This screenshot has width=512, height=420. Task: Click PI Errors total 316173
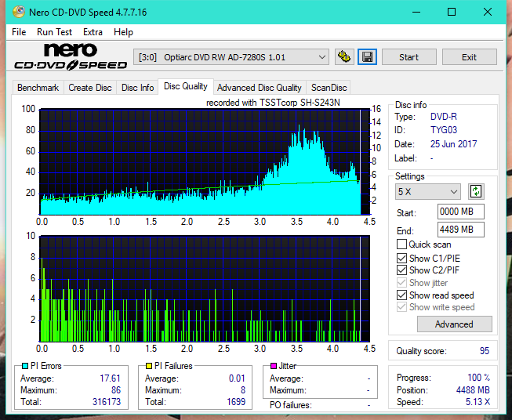tap(107, 401)
